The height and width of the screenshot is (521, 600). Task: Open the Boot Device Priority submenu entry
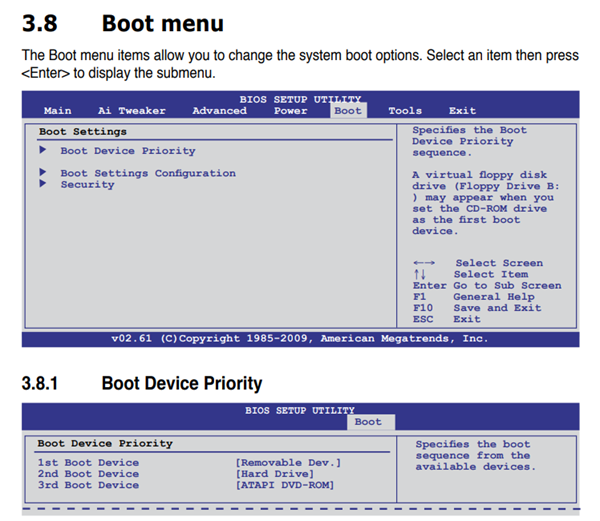pos(128,151)
